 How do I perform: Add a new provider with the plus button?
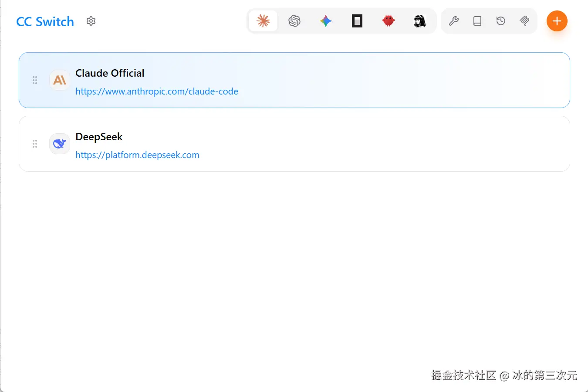557,21
